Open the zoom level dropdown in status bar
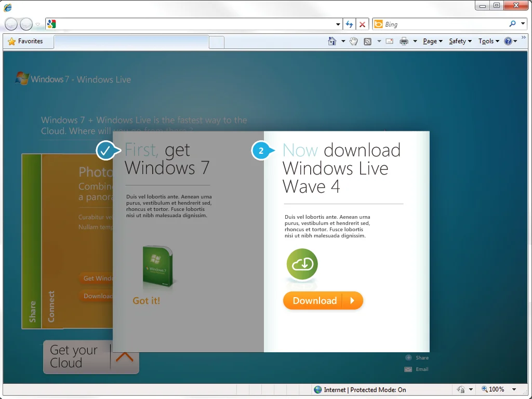Image resolution: width=532 pixels, height=399 pixels. coord(515,389)
